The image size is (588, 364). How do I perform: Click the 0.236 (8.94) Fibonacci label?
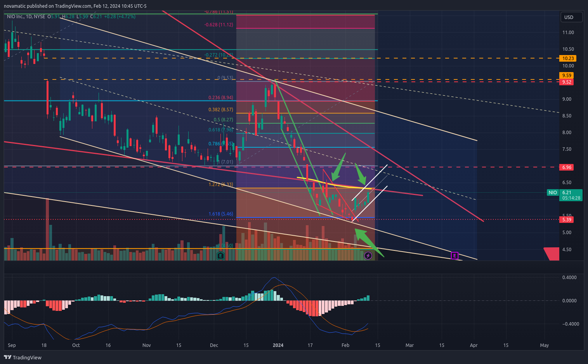(221, 98)
